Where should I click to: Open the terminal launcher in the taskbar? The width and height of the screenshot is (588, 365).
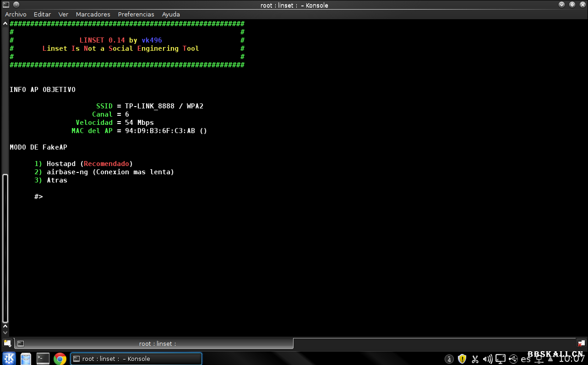(x=43, y=359)
